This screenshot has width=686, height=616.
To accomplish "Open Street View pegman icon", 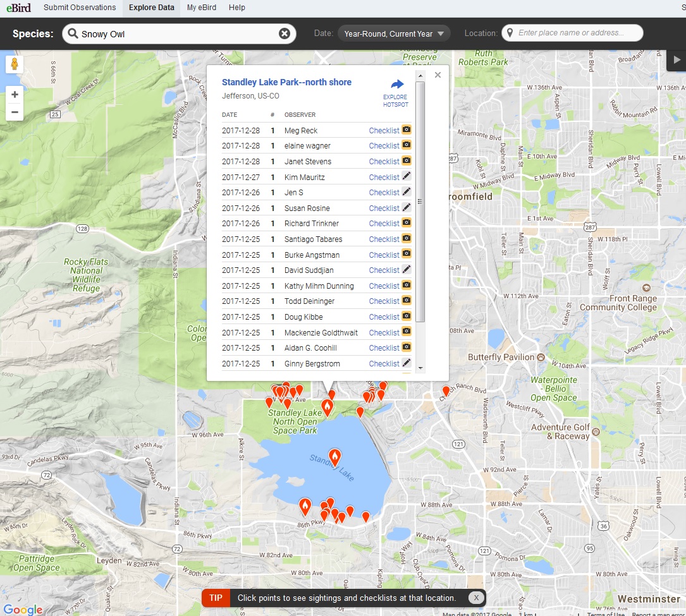I will click(15, 64).
